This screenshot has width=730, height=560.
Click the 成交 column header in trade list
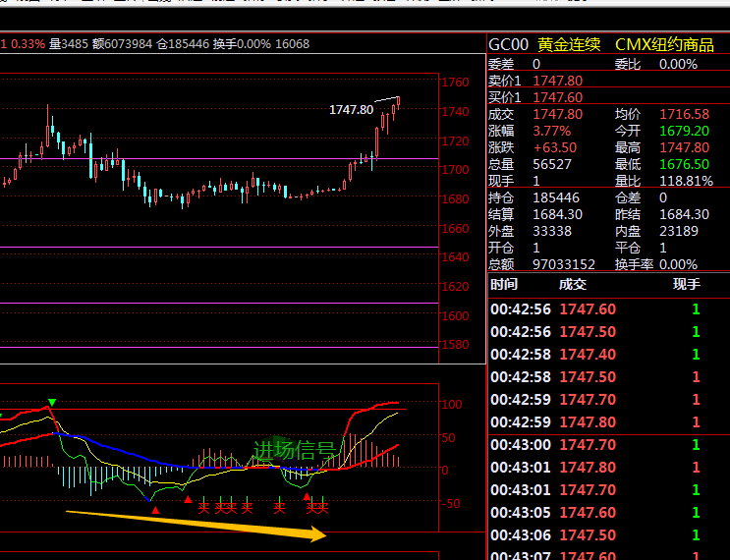click(x=572, y=284)
